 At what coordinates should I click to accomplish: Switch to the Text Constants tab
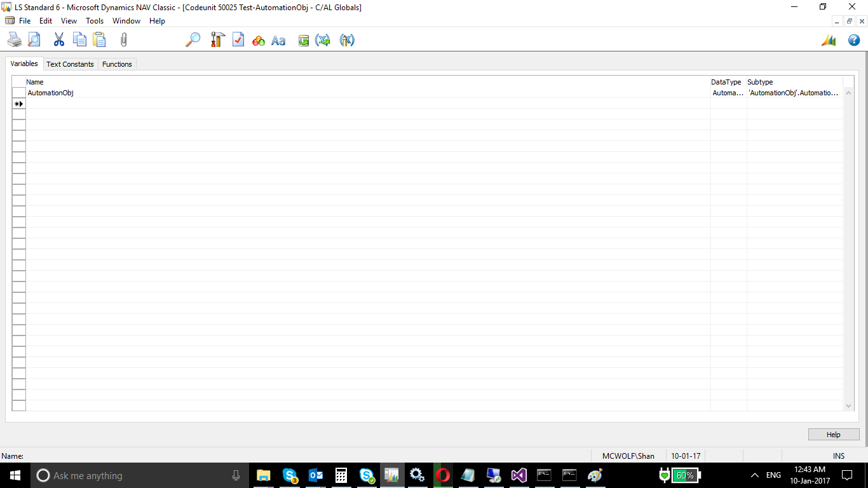click(70, 64)
